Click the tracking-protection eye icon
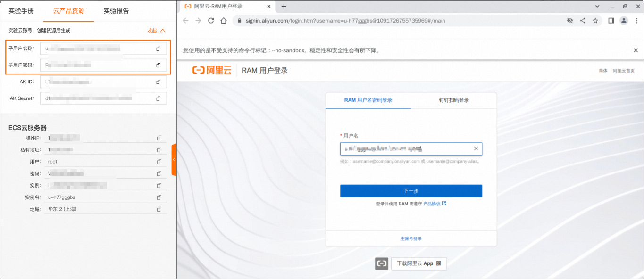 coord(570,21)
